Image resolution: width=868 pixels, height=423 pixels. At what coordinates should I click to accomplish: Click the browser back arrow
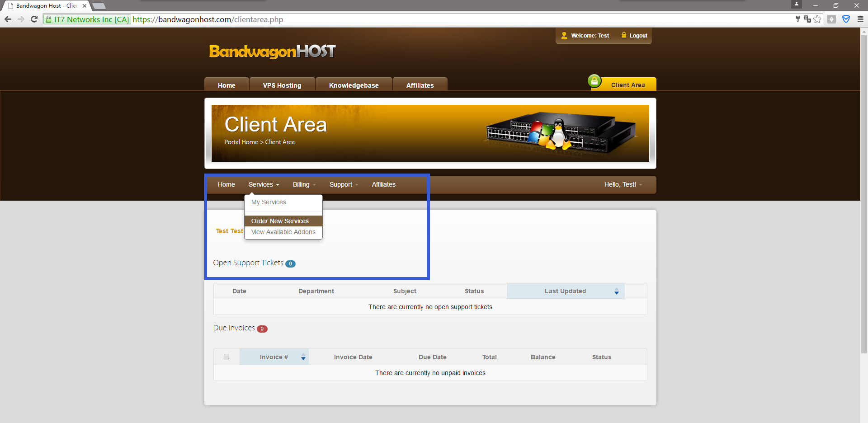tap(8, 19)
